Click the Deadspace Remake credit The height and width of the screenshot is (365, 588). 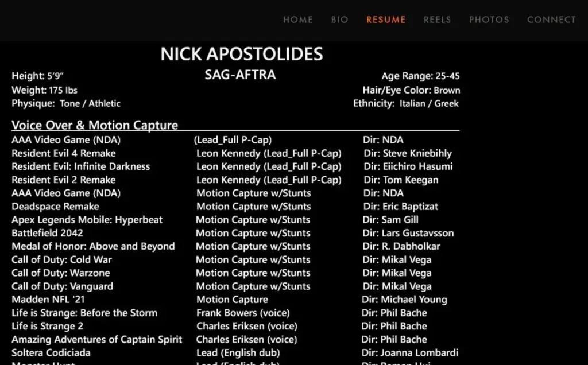pos(55,207)
